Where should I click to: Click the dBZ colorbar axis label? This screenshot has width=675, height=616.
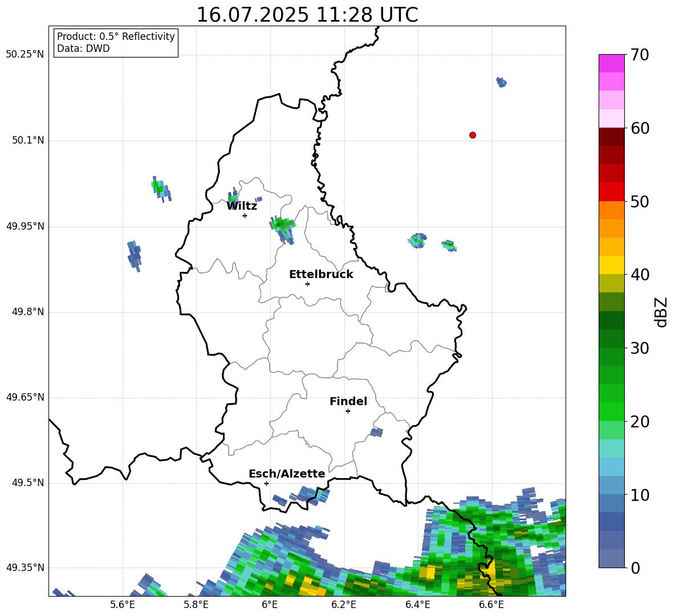[661, 312]
